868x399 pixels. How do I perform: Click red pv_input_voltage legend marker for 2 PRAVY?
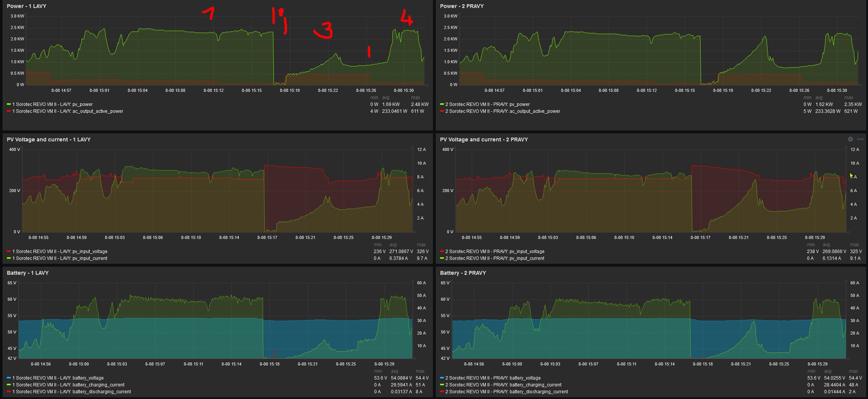(x=442, y=252)
